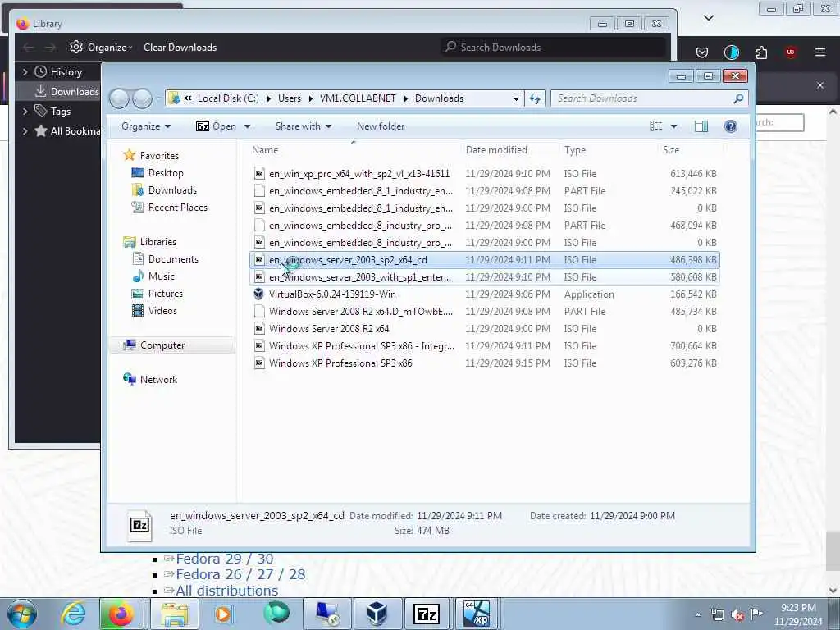Open the 7-Zip taskbar icon

click(x=427, y=614)
